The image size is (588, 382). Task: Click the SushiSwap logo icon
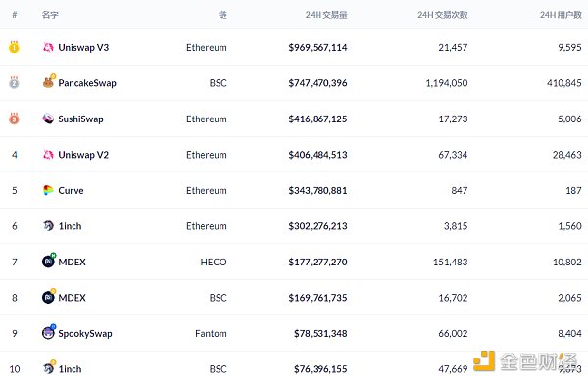(x=48, y=119)
